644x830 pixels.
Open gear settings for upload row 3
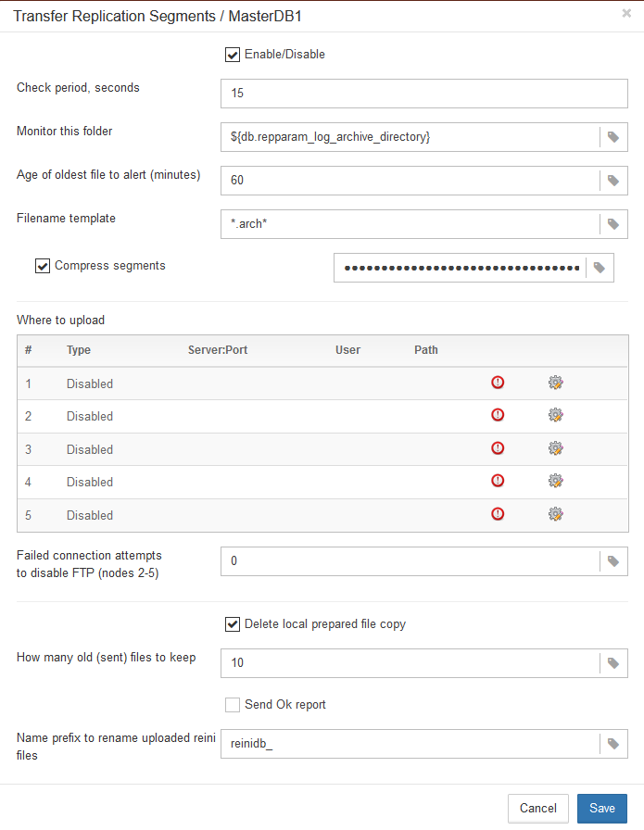pyautogui.click(x=555, y=448)
